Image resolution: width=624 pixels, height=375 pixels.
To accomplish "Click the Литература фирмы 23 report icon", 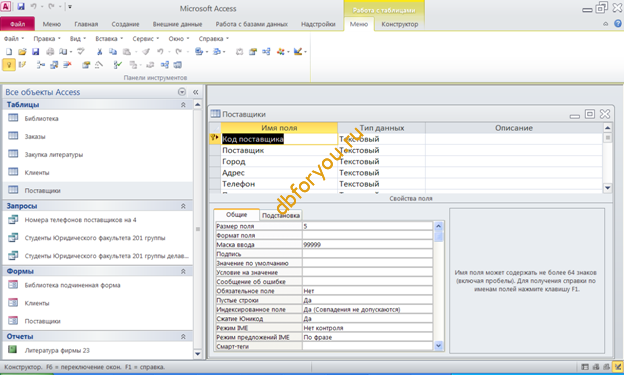I will pos(13,350).
